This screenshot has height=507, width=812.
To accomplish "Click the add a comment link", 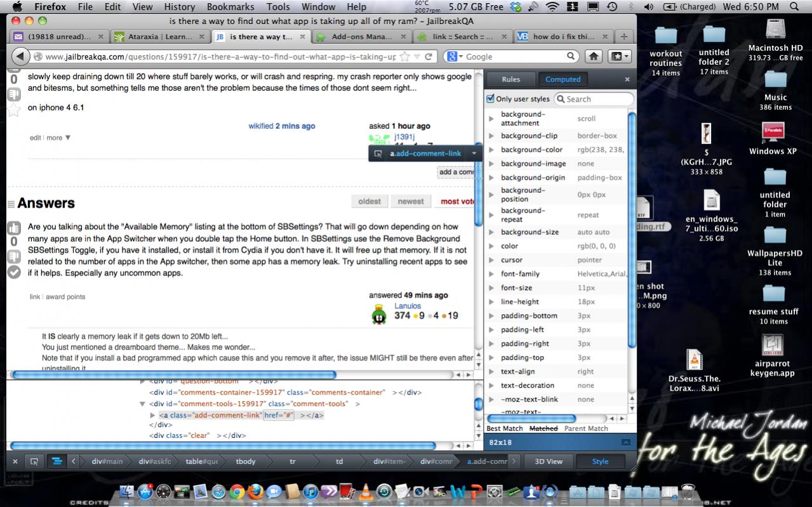I will [456, 172].
